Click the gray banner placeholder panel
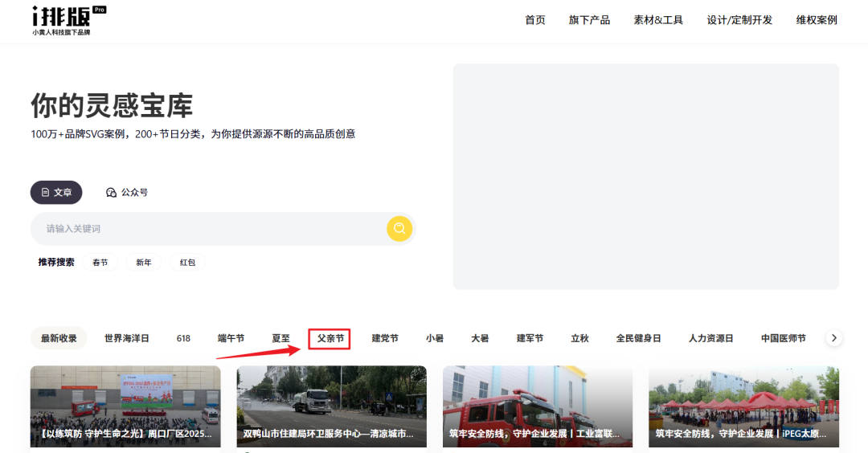868x453 pixels. (x=646, y=177)
